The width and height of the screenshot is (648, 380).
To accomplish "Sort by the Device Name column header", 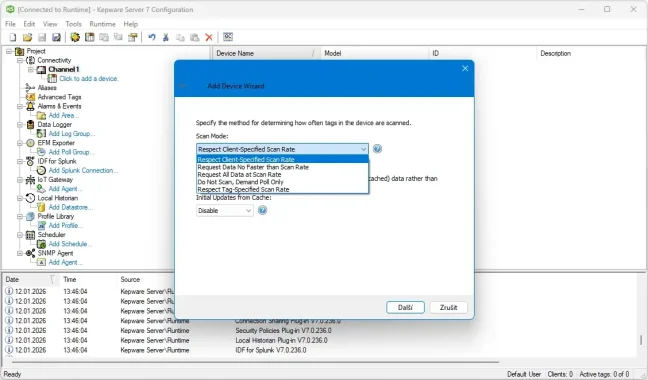I will [x=267, y=53].
